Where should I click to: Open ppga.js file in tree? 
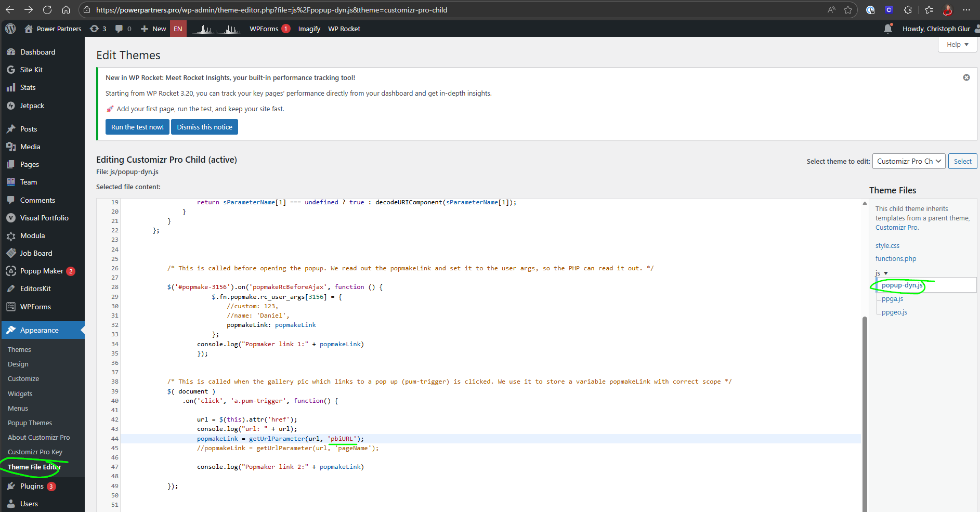(x=892, y=298)
